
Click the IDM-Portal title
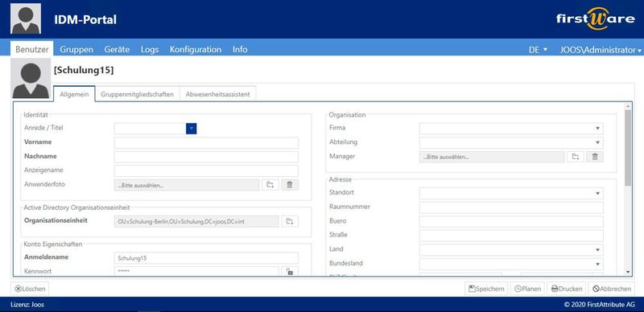coord(85,19)
